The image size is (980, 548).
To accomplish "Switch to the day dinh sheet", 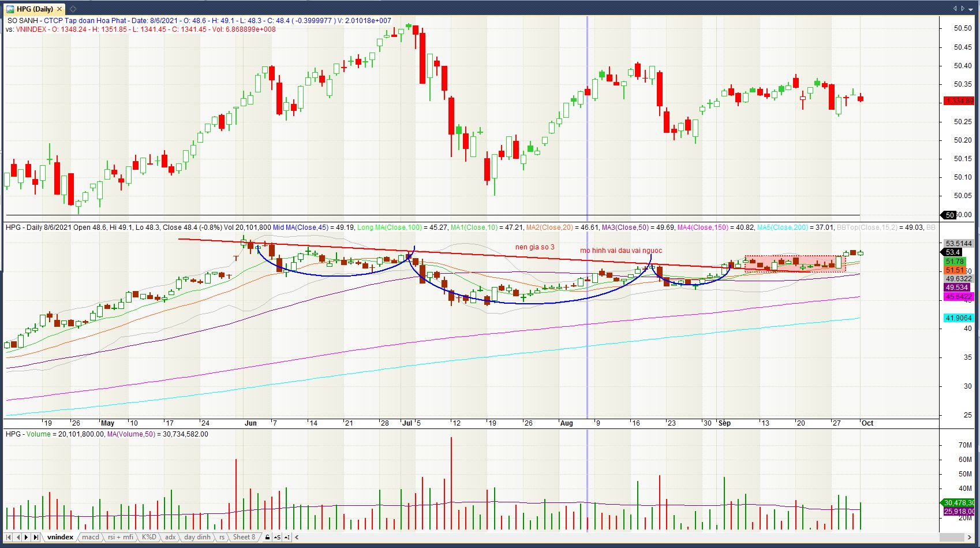I will [197, 537].
